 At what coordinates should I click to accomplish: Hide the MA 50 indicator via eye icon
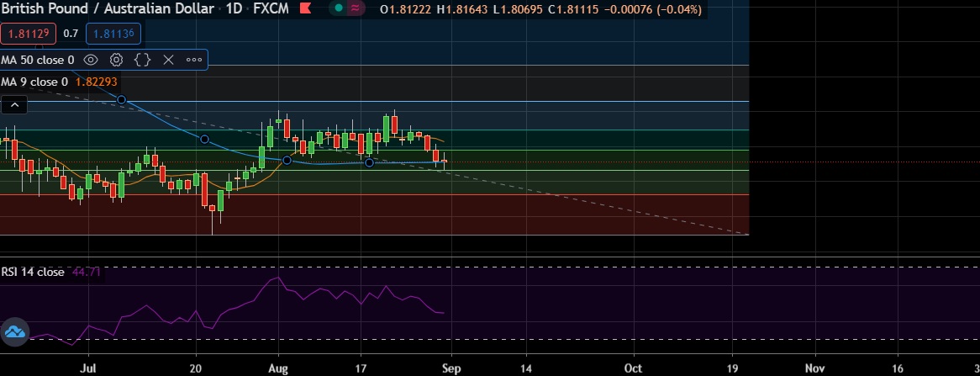click(x=91, y=60)
